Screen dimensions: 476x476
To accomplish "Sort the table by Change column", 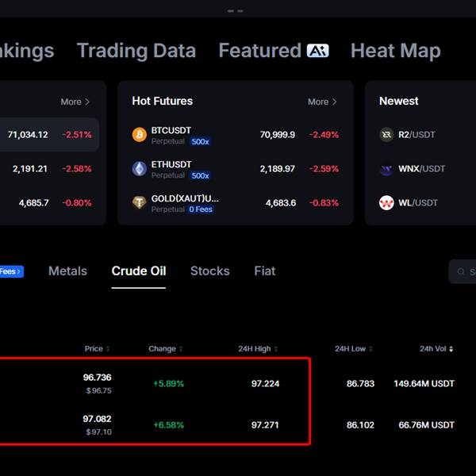I will tap(166, 349).
